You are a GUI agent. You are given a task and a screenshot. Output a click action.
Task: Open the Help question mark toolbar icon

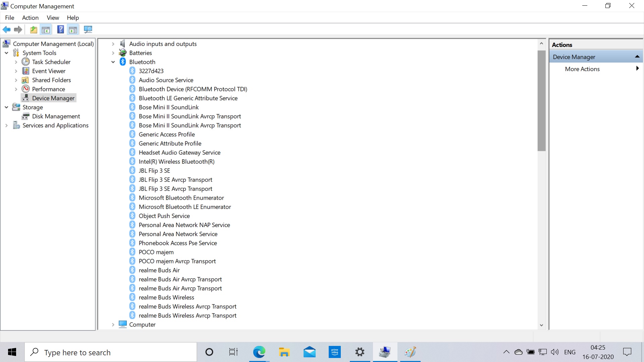tap(60, 29)
